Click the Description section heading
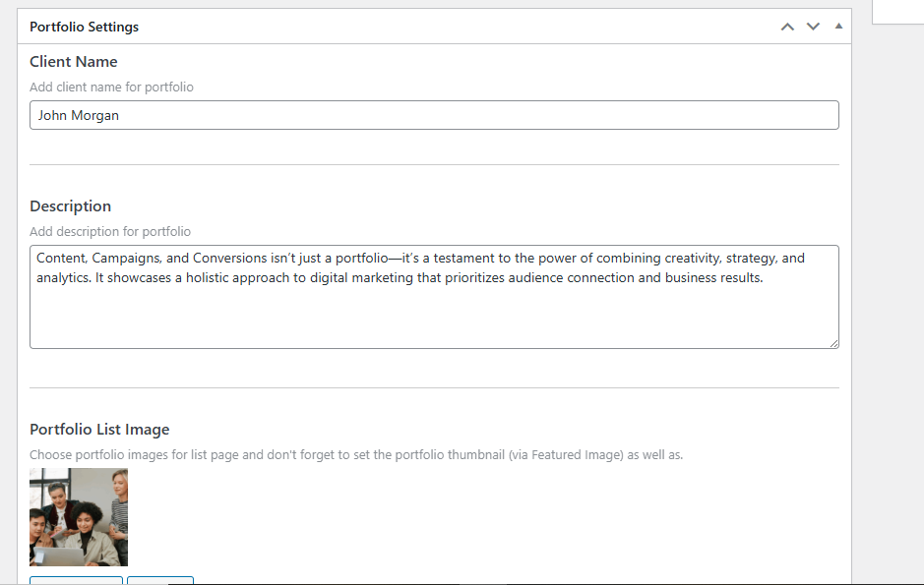 point(70,206)
